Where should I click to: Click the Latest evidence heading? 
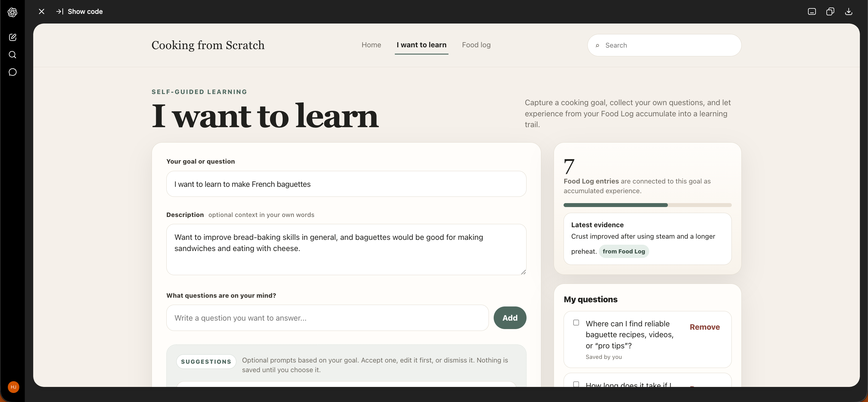[x=597, y=225]
